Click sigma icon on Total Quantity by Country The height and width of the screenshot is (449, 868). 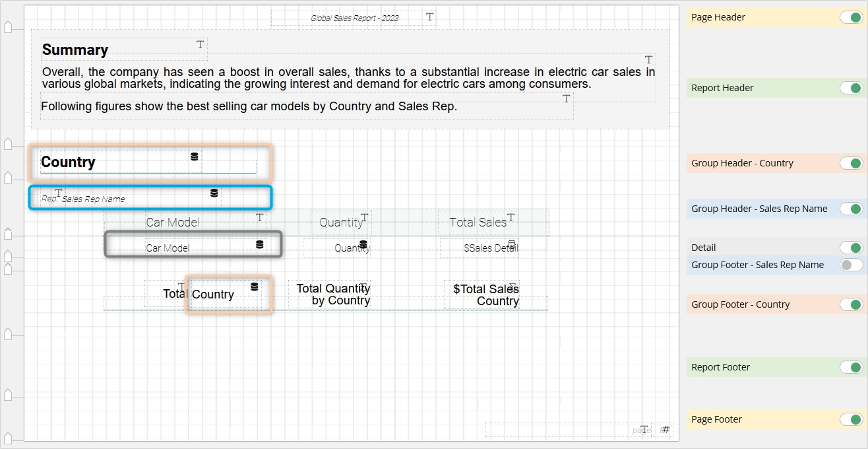363,287
